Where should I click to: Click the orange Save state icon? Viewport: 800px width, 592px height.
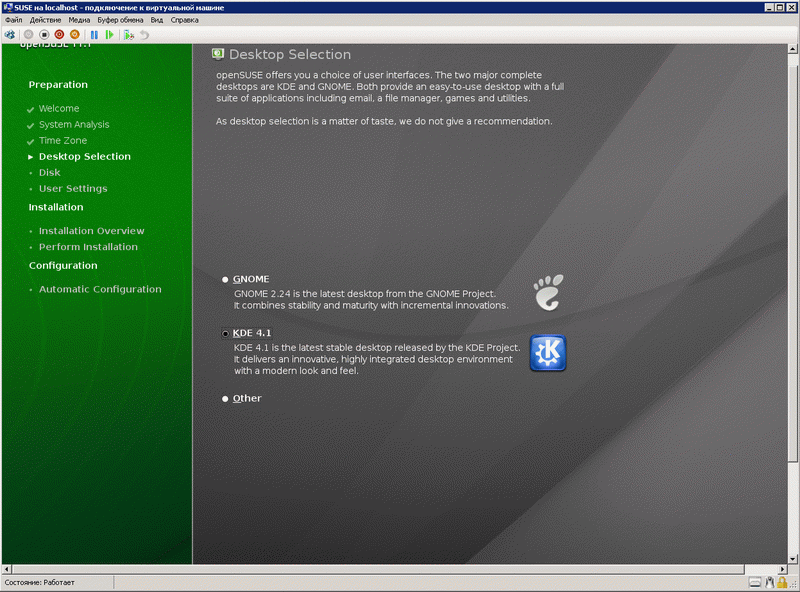(x=74, y=35)
